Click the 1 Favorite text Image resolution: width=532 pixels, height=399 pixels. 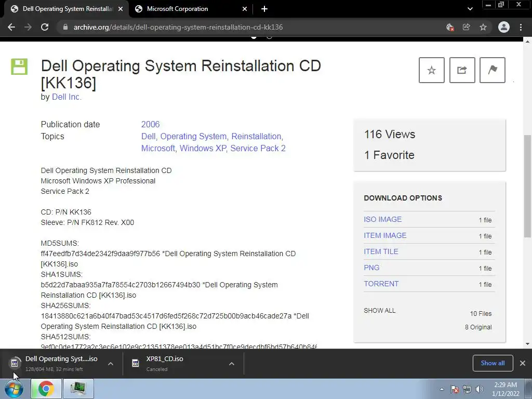(389, 155)
